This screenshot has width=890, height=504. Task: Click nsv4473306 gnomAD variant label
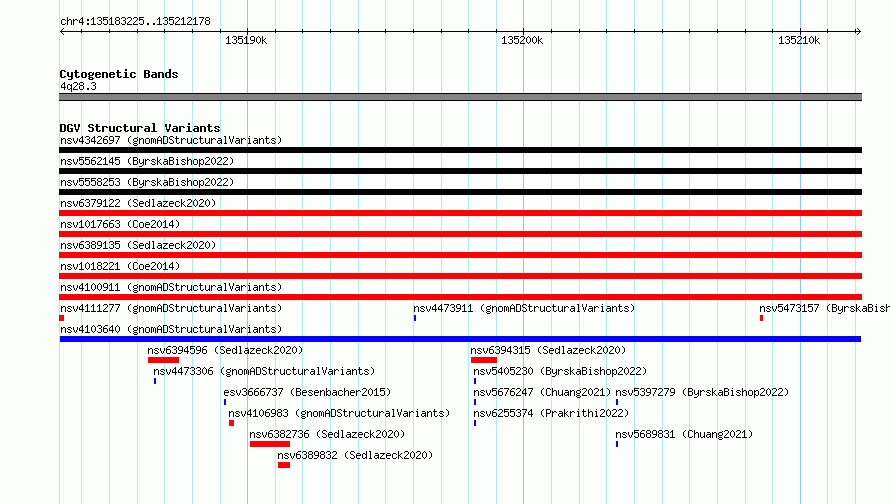pyautogui.click(x=265, y=371)
